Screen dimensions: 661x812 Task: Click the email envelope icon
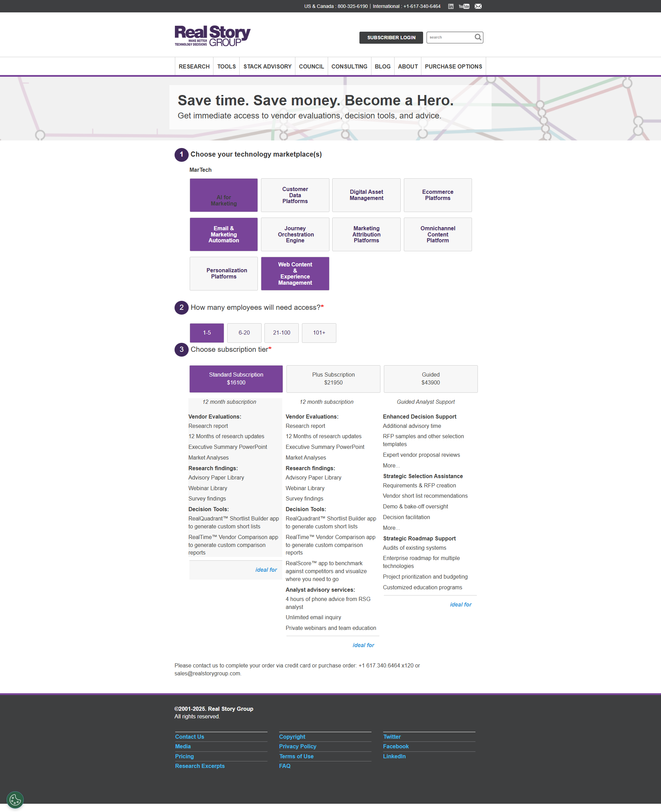(x=478, y=6)
